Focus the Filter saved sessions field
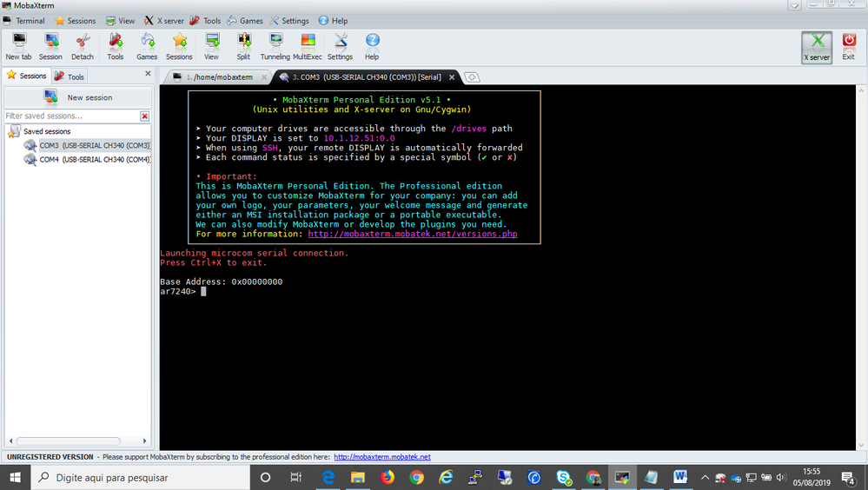The image size is (868, 490). [72, 116]
